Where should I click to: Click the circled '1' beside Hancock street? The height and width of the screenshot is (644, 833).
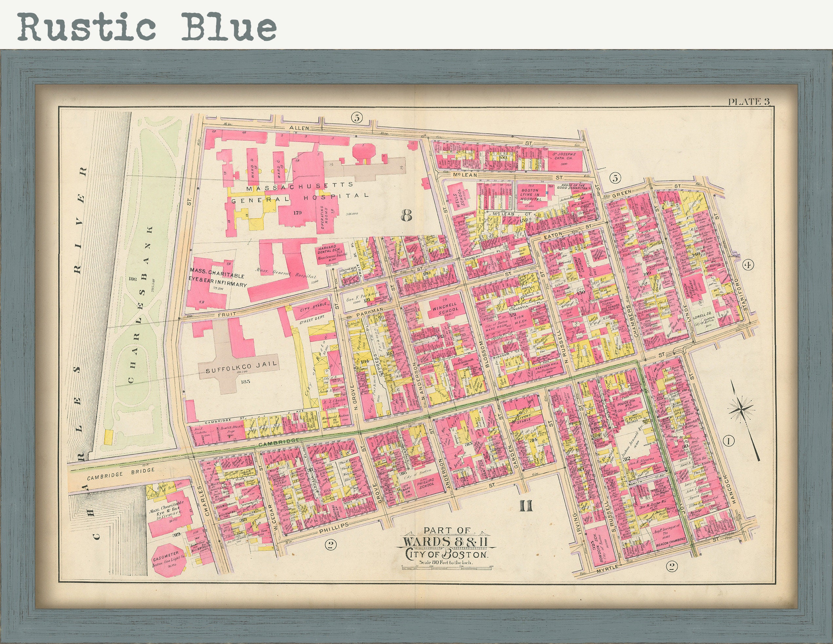(728, 441)
